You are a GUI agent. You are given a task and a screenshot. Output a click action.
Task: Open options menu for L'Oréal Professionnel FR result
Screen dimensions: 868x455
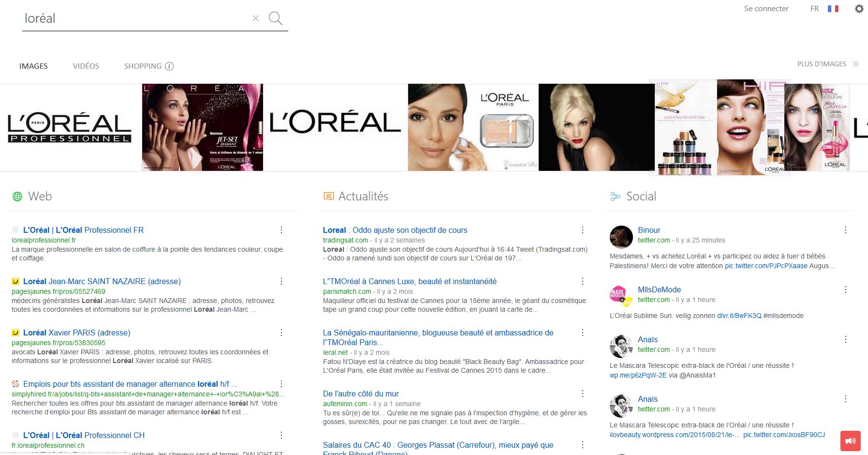point(281,230)
